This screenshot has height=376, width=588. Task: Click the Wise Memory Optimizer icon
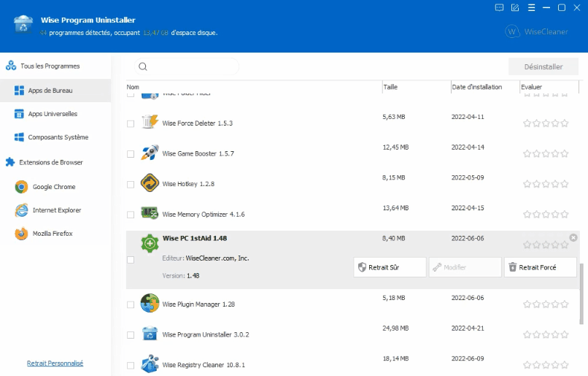[150, 212]
